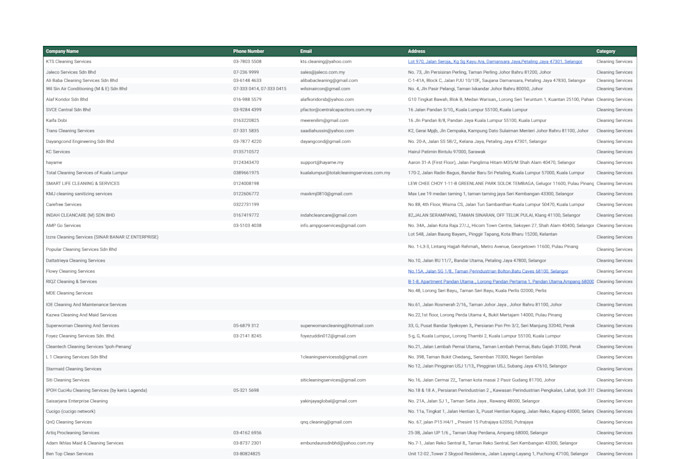This screenshot has height=459, width=680.
Task: Select the Alaf Kondor Sdn Bhd cell
Action: 67,99
